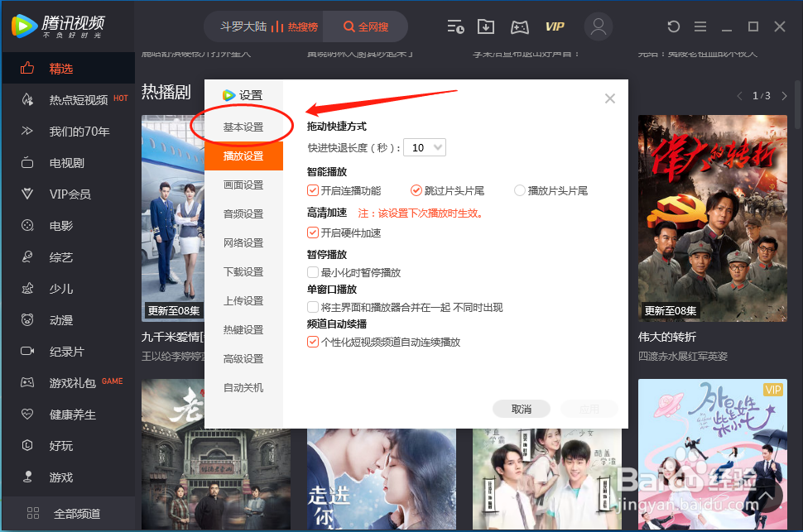Switch to 音频设置 settings tab

pos(243,214)
